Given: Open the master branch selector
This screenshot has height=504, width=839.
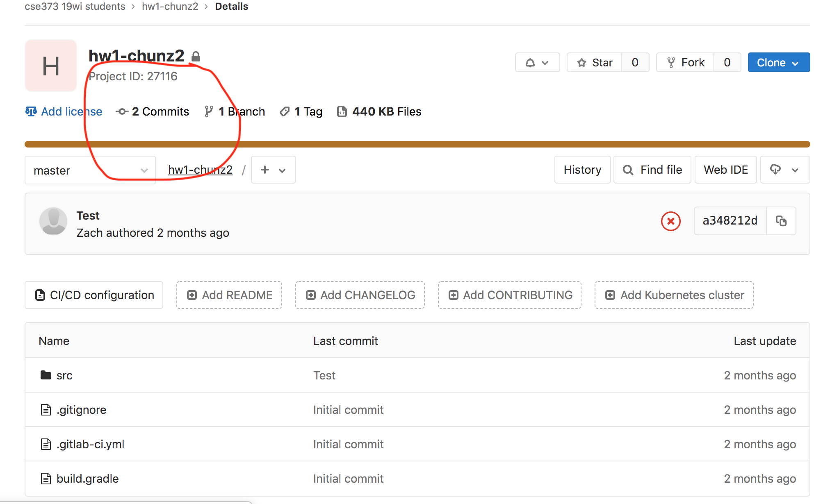Looking at the screenshot, I should [x=90, y=170].
